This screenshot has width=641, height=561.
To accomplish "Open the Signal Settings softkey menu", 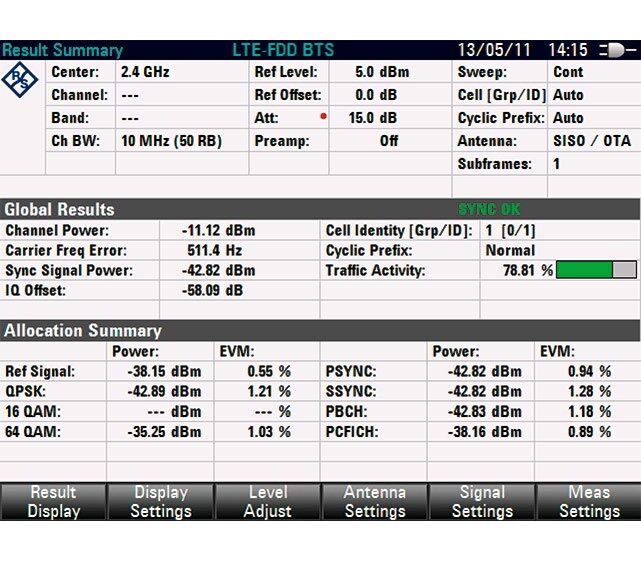I will pyautogui.click(x=481, y=501).
